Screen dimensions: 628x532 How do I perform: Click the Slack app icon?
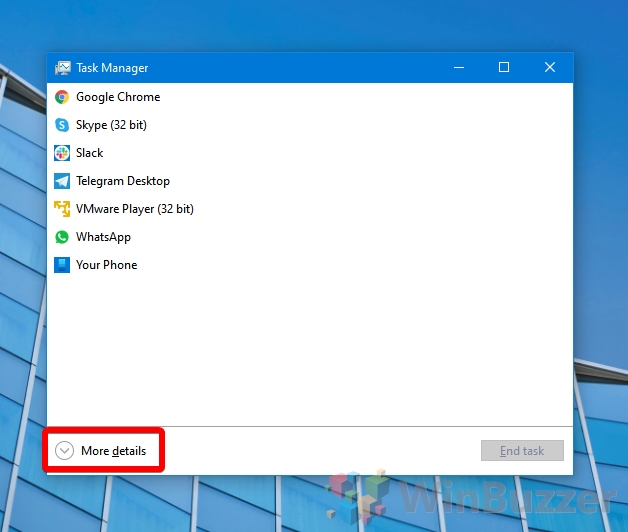point(62,153)
